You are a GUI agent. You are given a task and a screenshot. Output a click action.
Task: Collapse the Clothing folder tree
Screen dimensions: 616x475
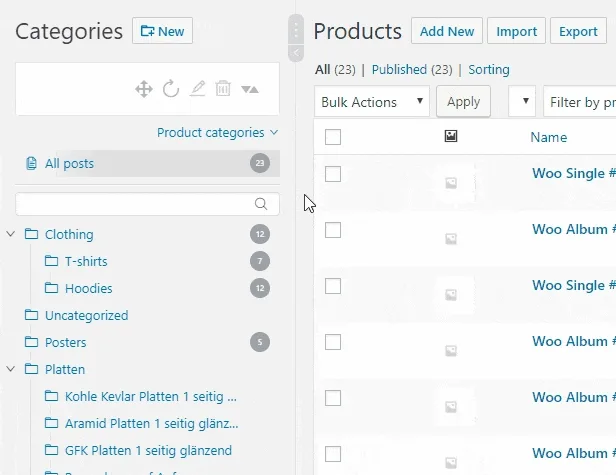pyautogui.click(x=11, y=234)
